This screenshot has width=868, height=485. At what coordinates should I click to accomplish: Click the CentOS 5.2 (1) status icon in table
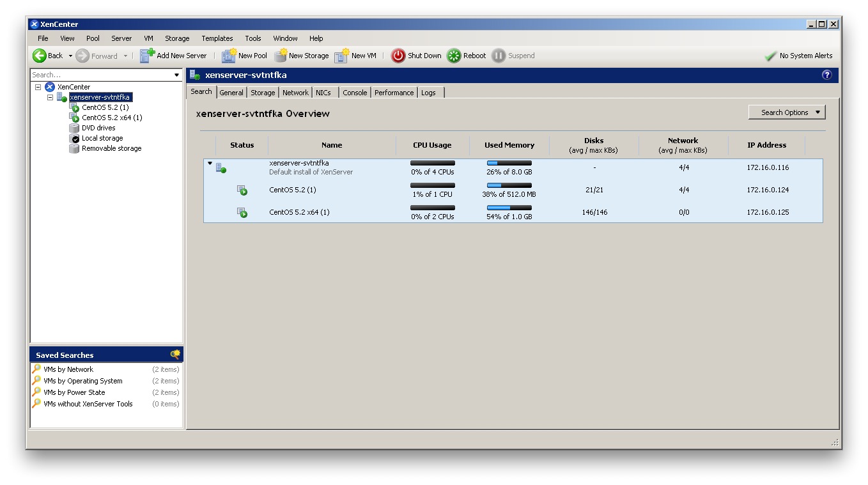point(242,190)
